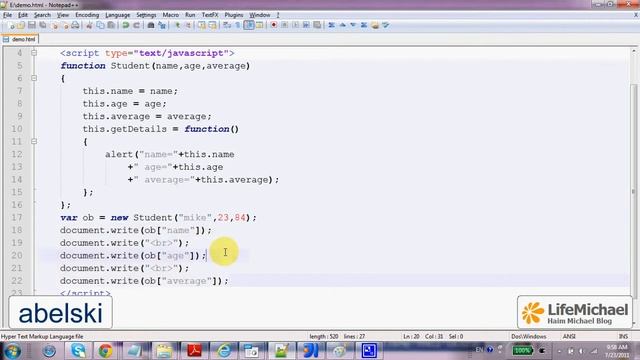Open Find with the binoculars icon
This screenshot has height=360, width=640.
pyautogui.click(x=151, y=25)
